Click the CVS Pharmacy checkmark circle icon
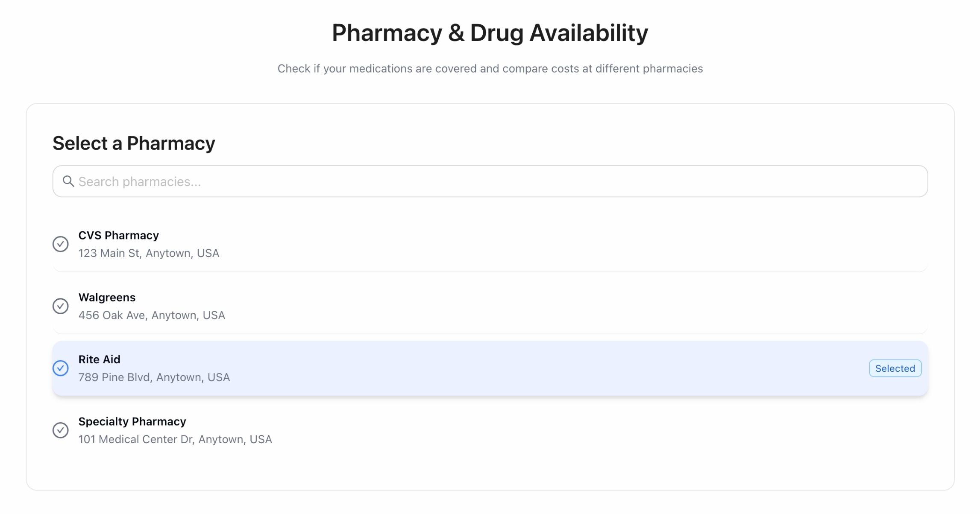Viewport: 980px width, 514px height. click(x=61, y=244)
